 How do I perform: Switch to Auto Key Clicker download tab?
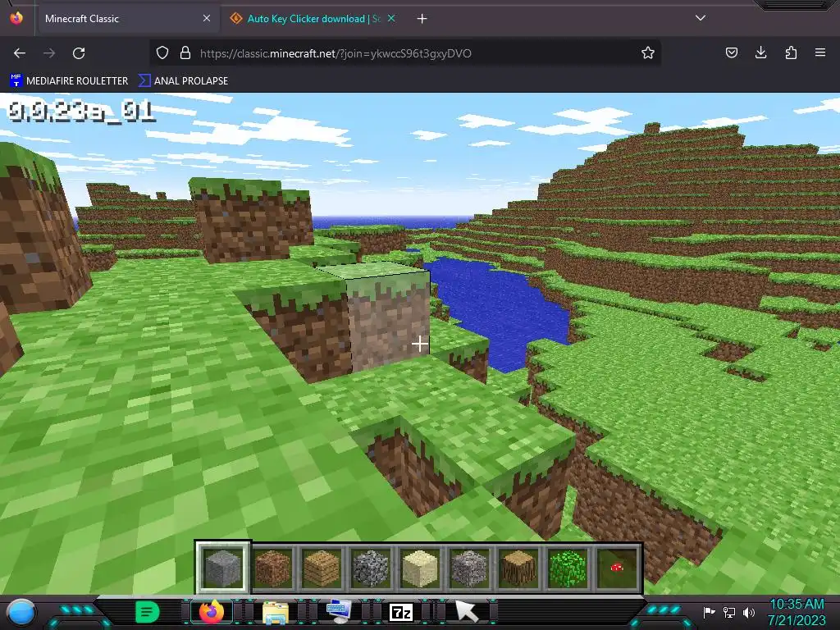pyautogui.click(x=313, y=19)
